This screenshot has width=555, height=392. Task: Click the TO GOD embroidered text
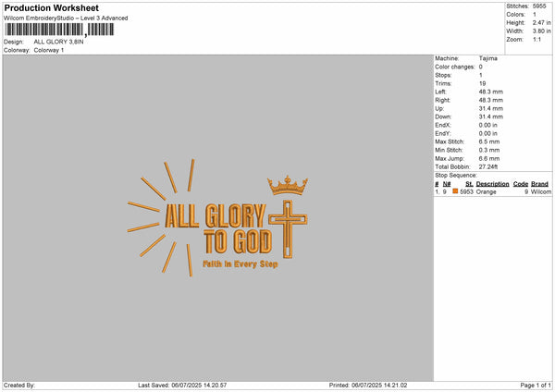(238, 241)
